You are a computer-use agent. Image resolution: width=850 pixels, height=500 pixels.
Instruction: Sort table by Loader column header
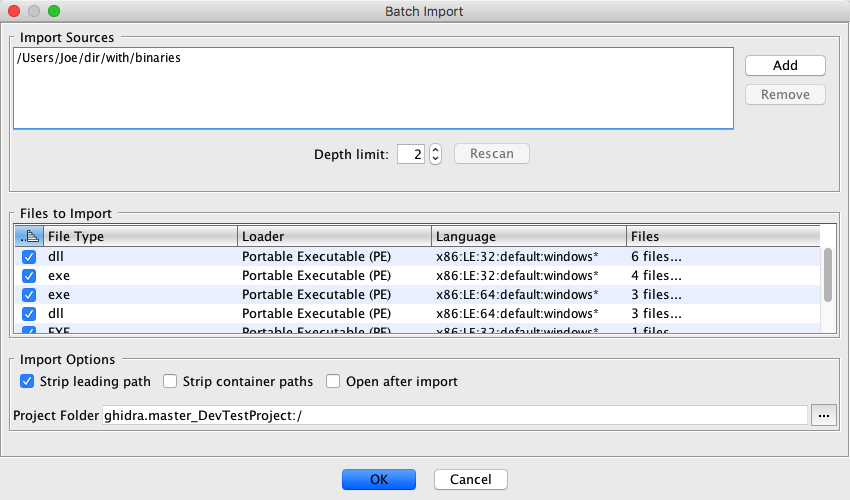pyautogui.click(x=334, y=237)
